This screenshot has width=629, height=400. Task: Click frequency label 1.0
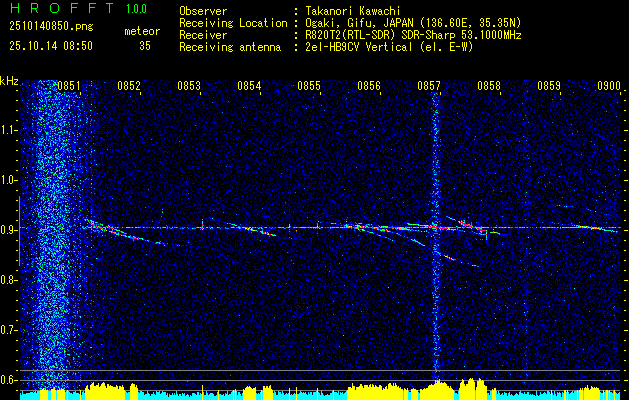(x=7, y=180)
